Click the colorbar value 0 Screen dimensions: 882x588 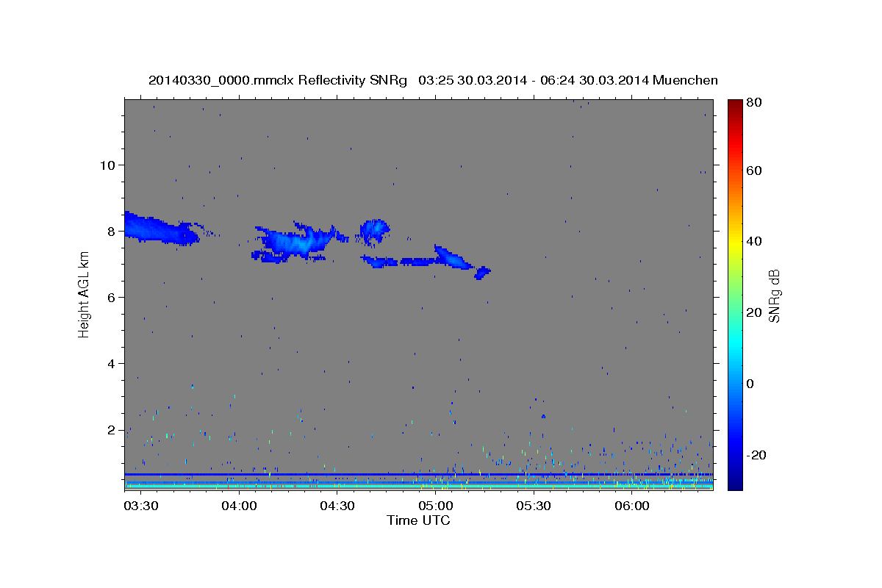tap(750, 383)
